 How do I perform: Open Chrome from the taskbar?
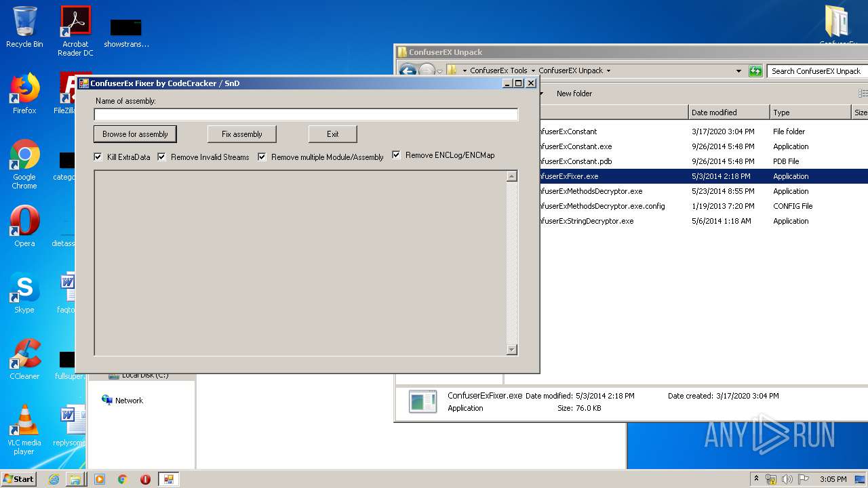[123, 479]
